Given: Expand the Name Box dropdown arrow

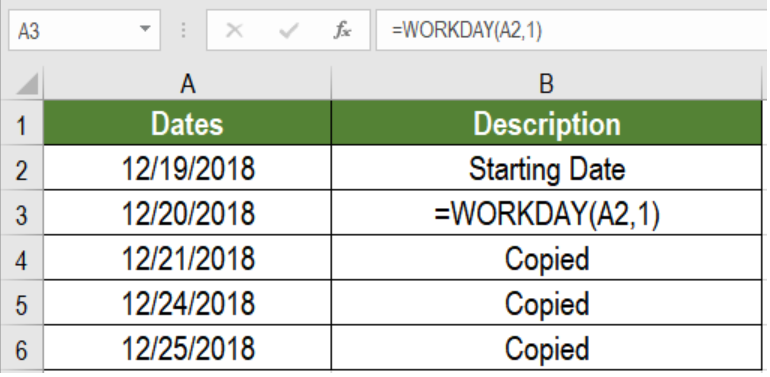Looking at the screenshot, I should pyautogui.click(x=145, y=29).
